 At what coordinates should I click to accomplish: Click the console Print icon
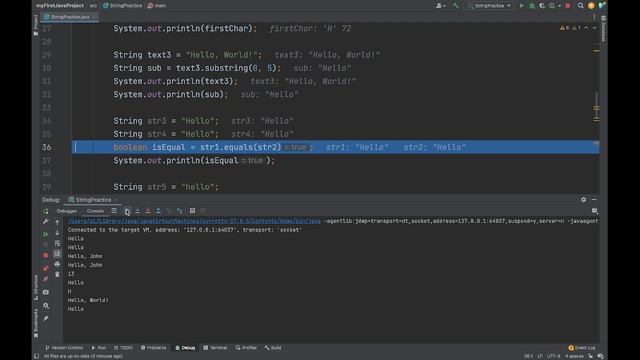57,264
